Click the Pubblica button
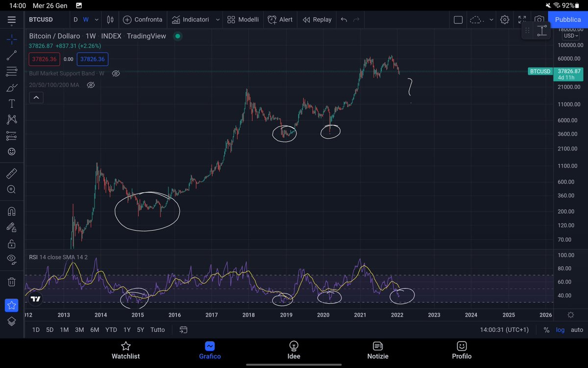The image size is (588, 368). [x=568, y=20]
